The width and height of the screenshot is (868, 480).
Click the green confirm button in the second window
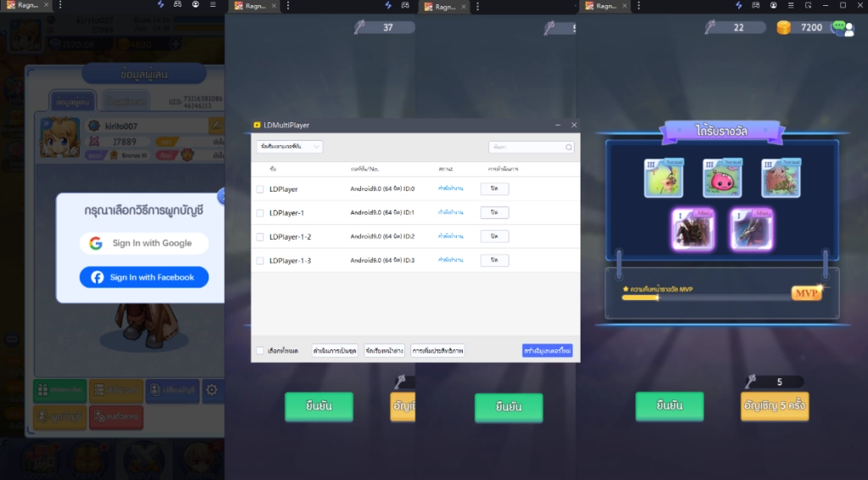(x=319, y=406)
